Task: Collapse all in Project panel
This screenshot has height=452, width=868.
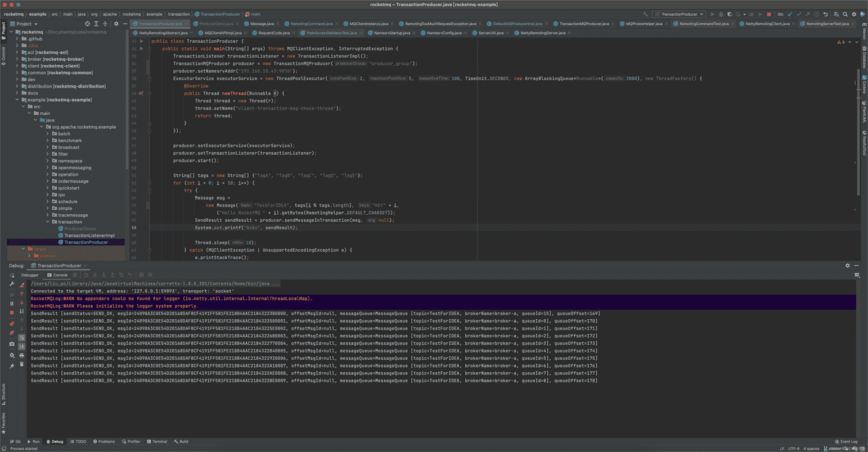Action: click(x=105, y=24)
